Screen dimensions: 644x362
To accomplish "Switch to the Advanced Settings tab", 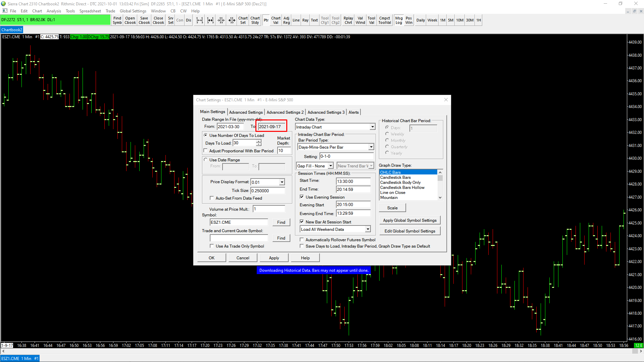I will coord(246,112).
